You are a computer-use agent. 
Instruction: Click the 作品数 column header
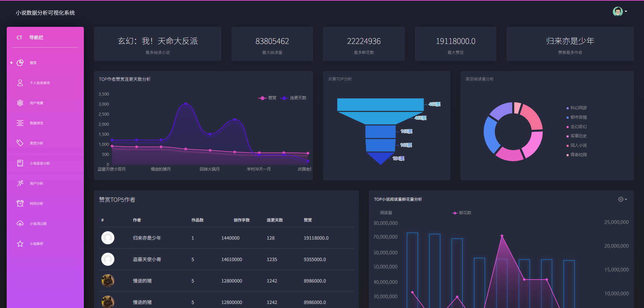click(x=198, y=220)
